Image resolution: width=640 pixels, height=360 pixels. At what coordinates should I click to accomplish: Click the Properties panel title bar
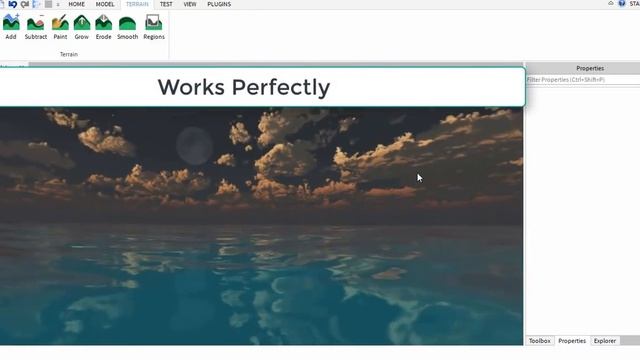coord(582,68)
